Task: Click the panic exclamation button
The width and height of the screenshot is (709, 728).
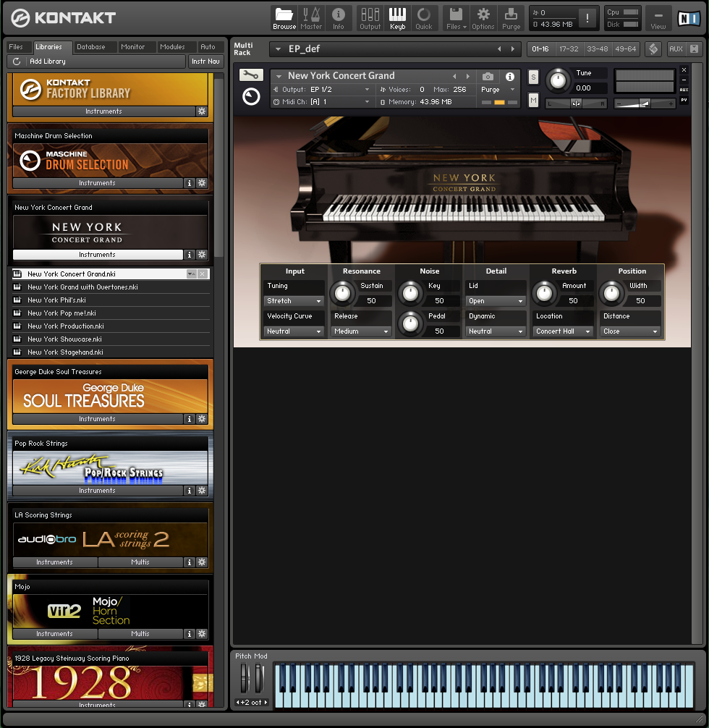Action: [x=587, y=18]
